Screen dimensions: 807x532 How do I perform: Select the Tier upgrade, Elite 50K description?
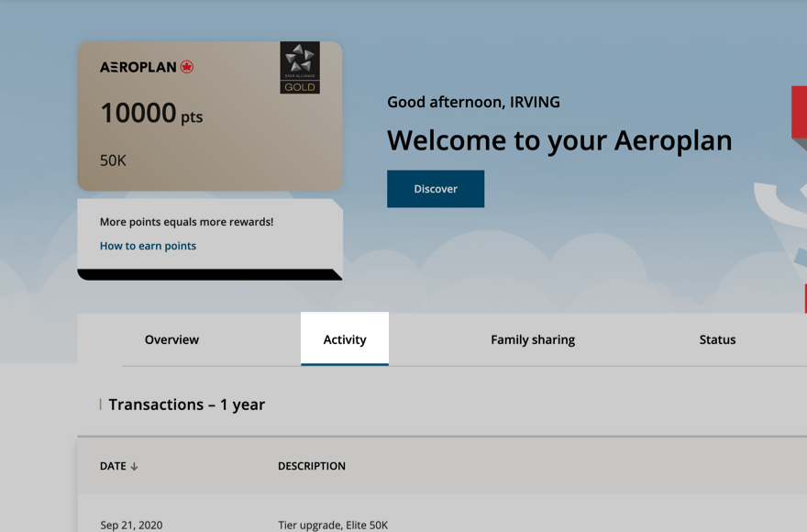click(x=333, y=525)
